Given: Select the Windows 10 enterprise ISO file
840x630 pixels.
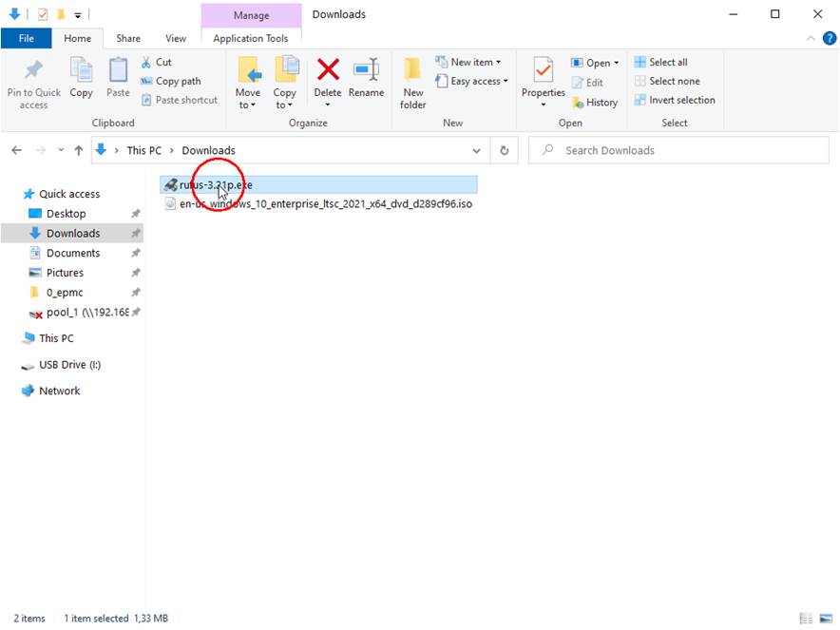Looking at the screenshot, I should (x=325, y=203).
